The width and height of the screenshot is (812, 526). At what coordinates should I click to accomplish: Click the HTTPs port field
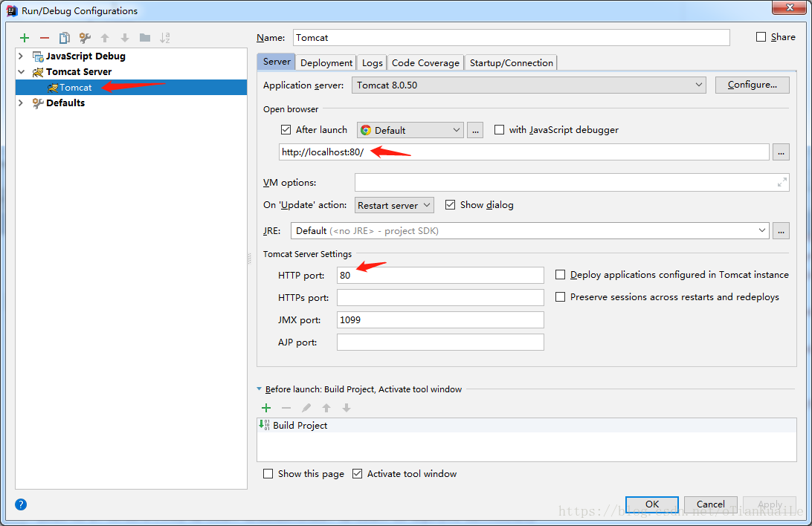(440, 297)
